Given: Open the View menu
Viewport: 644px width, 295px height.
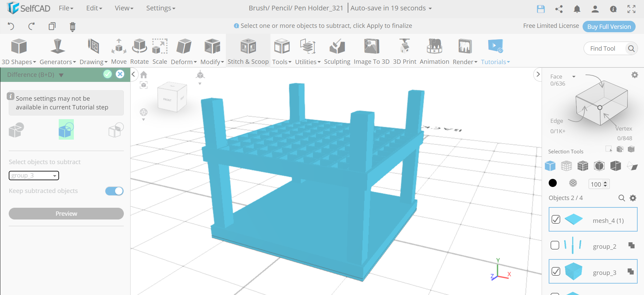Looking at the screenshot, I should [124, 8].
